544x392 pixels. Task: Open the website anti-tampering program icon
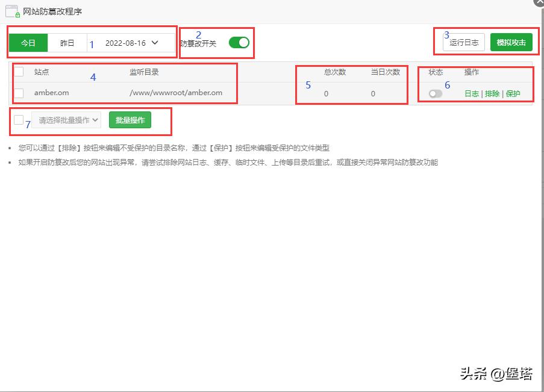[x=11, y=10]
